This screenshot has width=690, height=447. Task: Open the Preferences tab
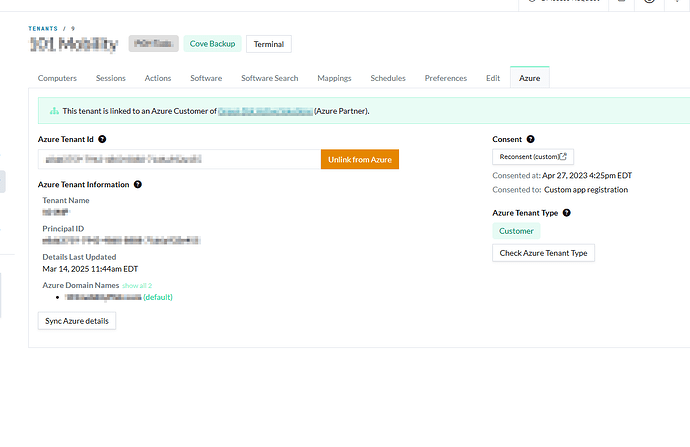click(x=446, y=78)
